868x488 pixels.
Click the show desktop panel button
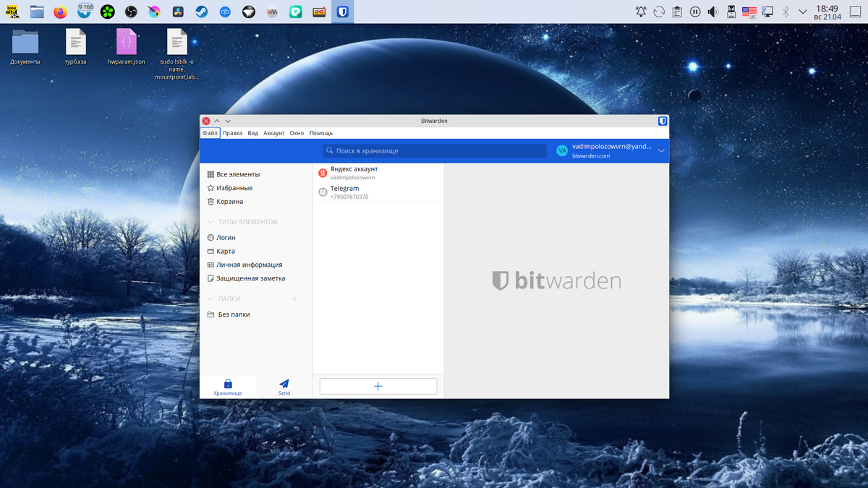pyautogui.click(x=856, y=12)
